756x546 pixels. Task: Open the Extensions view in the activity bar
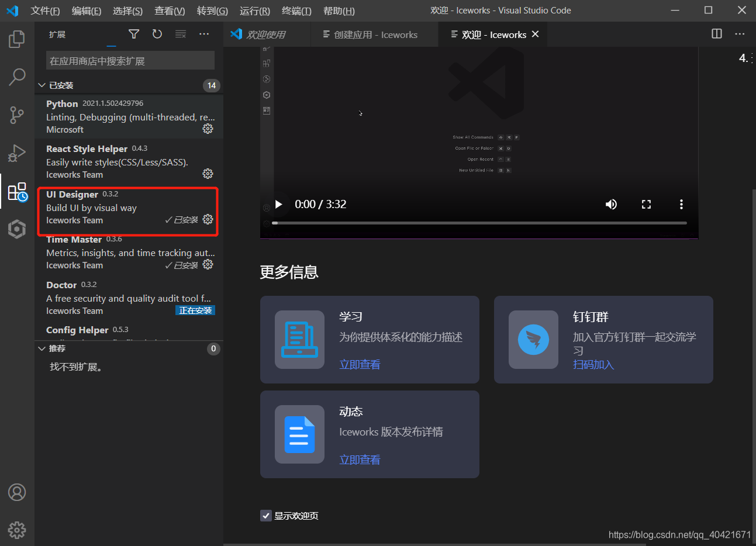pyautogui.click(x=16, y=192)
